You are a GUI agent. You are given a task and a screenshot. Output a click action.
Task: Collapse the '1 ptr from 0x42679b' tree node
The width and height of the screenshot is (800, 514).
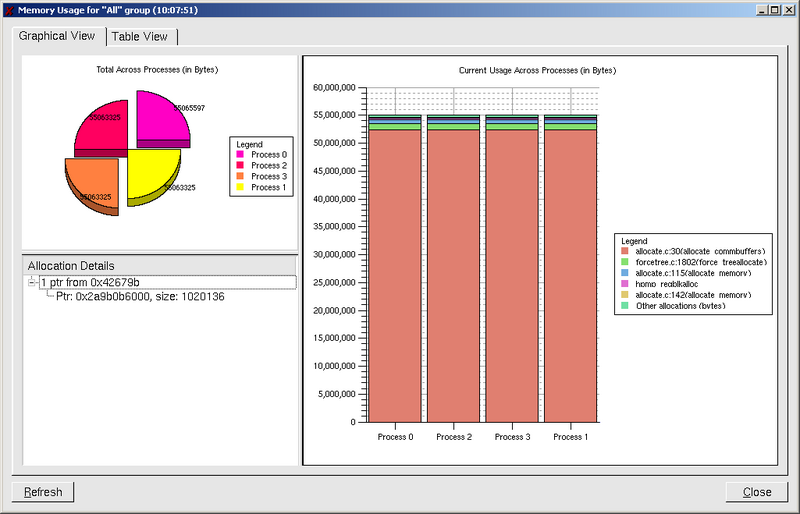click(32, 282)
